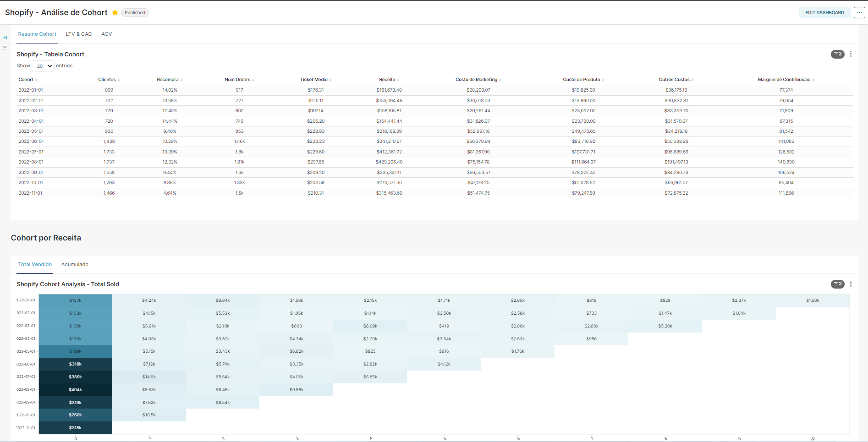Open Tabela Cohort chart kebab menu
868x442 pixels.
(x=851, y=54)
